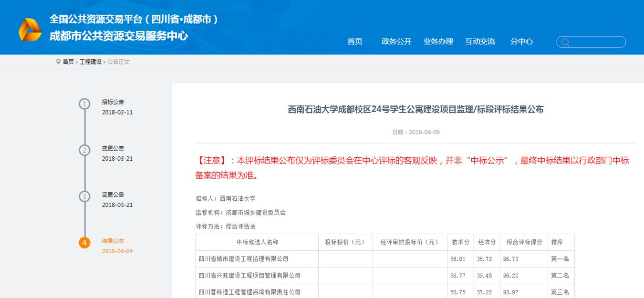Viewport: 644px width, 298px height.
Task: Click the 全国公共资源交易平台 site title
Action: point(134,20)
